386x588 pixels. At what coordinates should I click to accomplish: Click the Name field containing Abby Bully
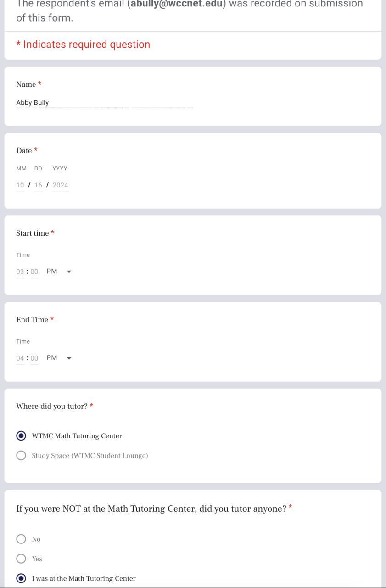104,102
